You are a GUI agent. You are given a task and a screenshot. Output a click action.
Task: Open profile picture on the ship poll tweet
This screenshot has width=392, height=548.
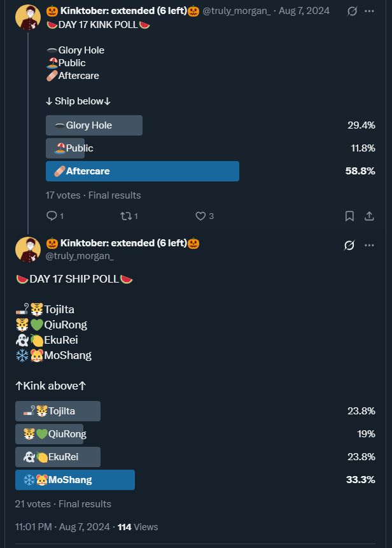(28, 249)
